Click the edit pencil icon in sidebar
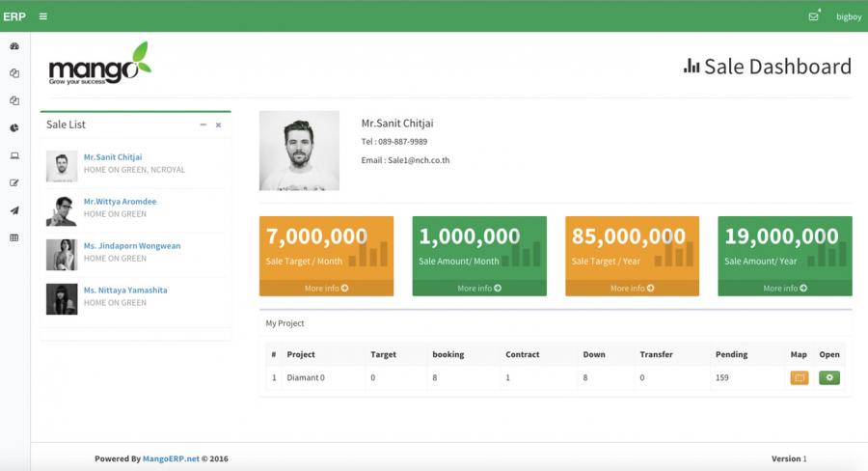Image resolution: width=868 pixels, height=471 pixels. point(14,182)
